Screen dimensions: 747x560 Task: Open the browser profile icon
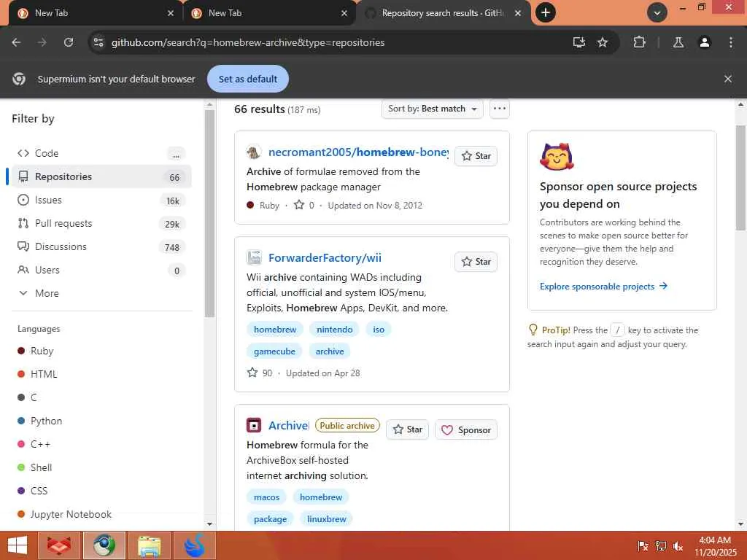click(x=705, y=42)
